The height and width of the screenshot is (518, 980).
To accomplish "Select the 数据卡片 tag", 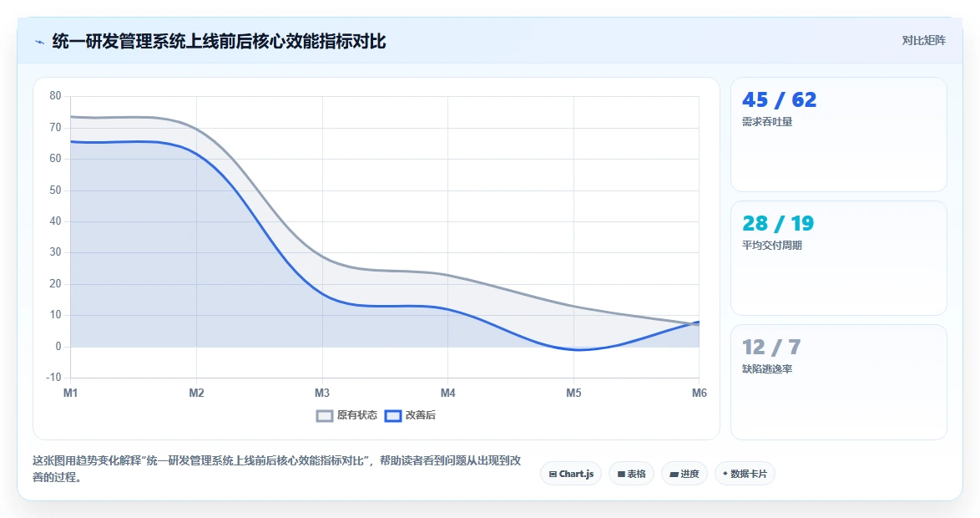I will (x=745, y=474).
